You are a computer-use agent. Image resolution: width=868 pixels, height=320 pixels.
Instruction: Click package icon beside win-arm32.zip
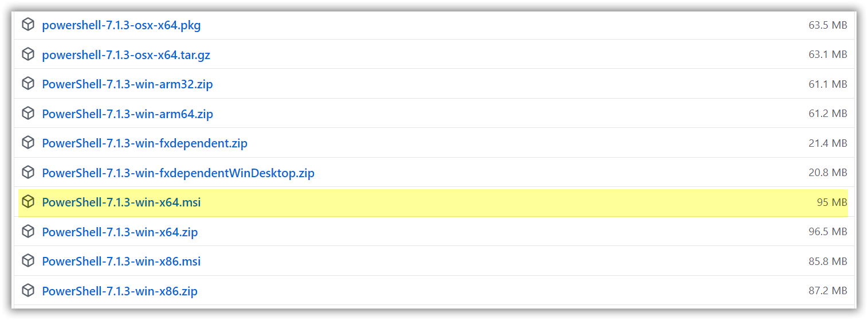tap(28, 84)
